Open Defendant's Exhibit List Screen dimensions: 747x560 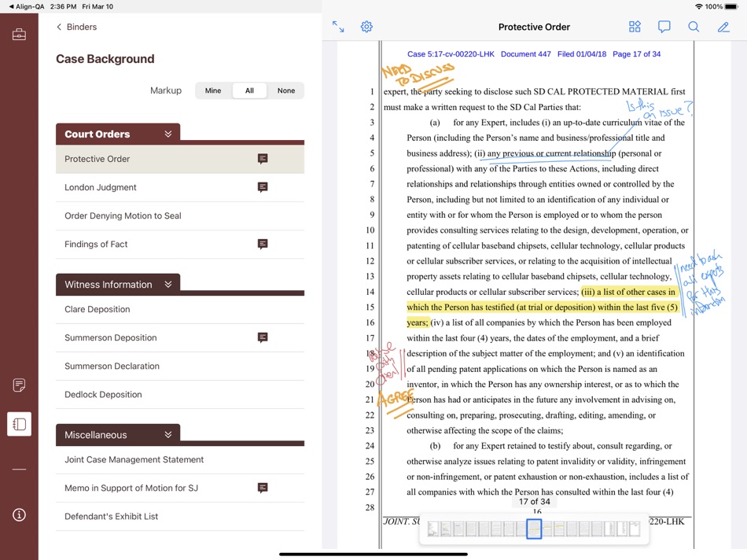110,516
